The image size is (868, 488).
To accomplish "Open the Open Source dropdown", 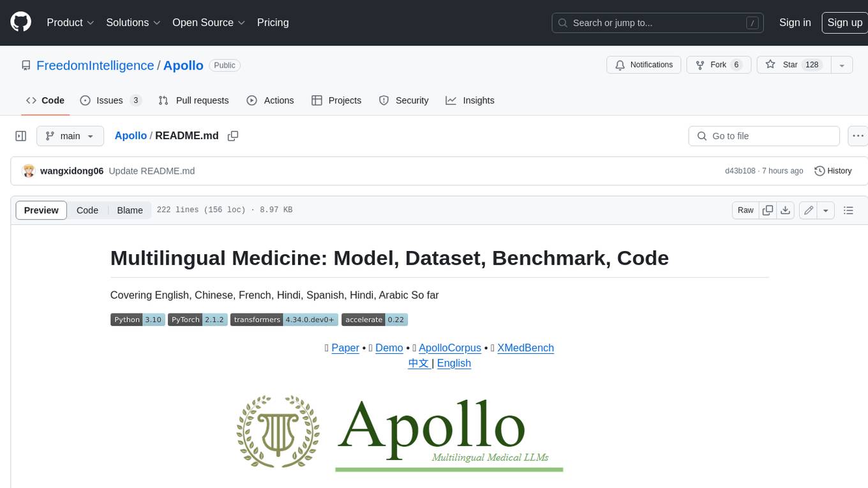I will coord(209,22).
